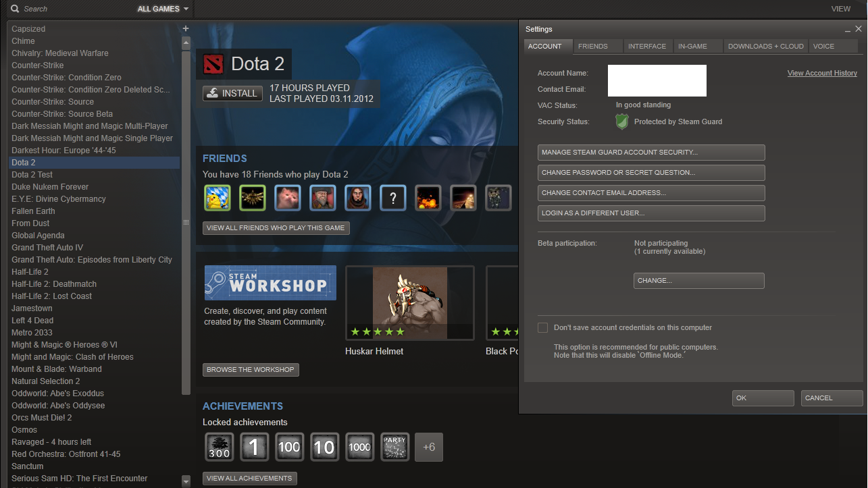Viewport: 868px width, 488px height.
Task: Click Change Contact Email Address button
Action: click(x=651, y=193)
